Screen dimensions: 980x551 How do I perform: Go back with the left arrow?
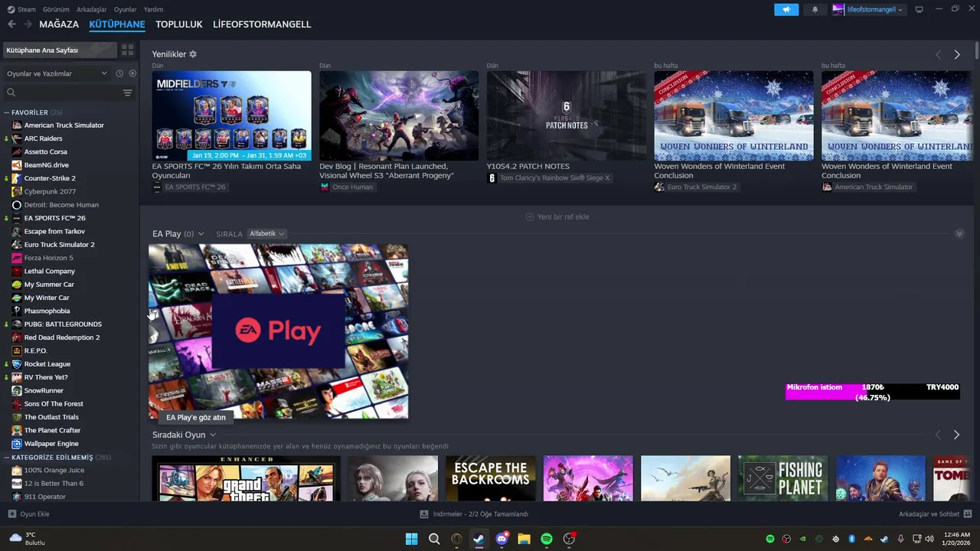pos(11,24)
